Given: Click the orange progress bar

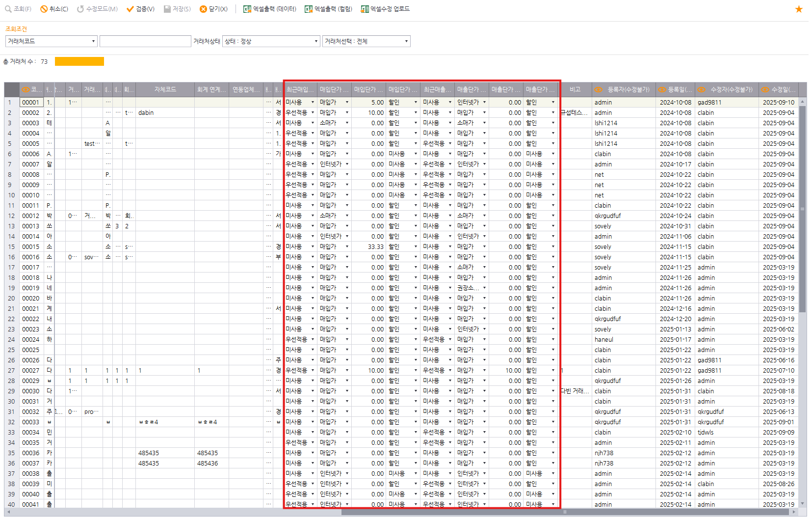Looking at the screenshot, I should pyautogui.click(x=79, y=61).
